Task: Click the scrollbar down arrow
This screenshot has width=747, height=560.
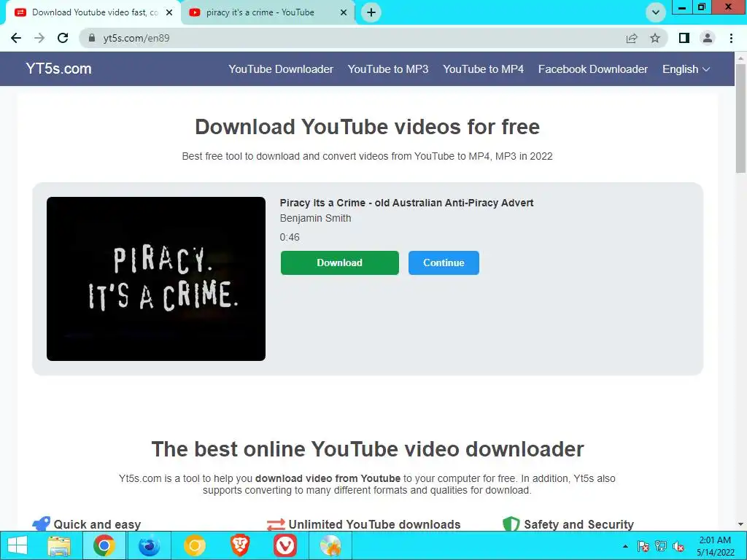Action: pyautogui.click(x=741, y=524)
